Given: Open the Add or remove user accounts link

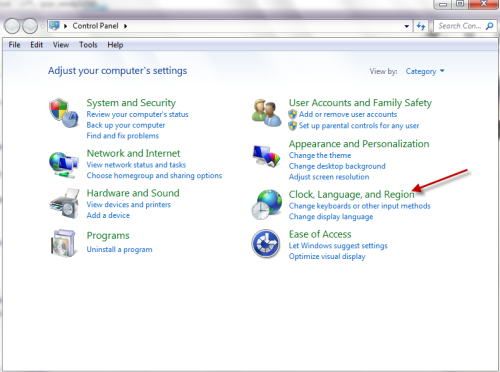Looking at the screenshot, I should (x=348, y=114).
